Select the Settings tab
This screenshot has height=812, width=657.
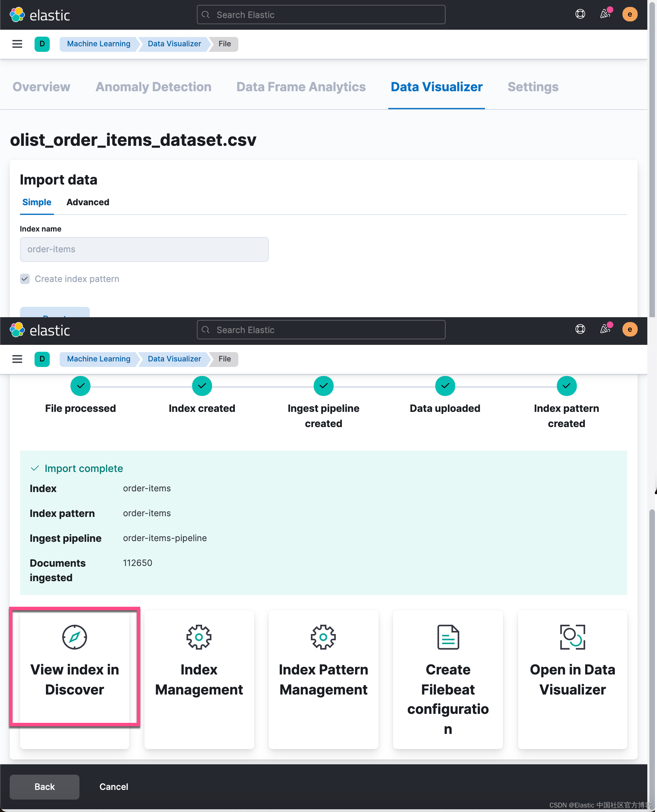[533, 87]
